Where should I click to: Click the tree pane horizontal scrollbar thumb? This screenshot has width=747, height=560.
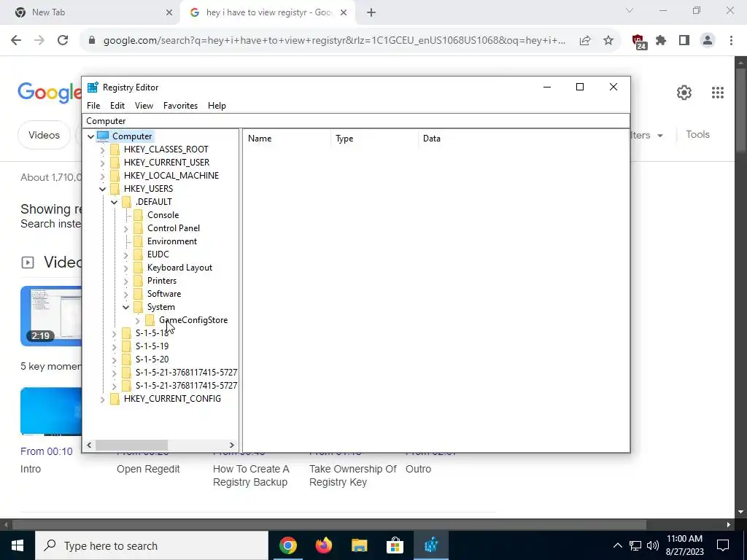(x=131, y=446)
